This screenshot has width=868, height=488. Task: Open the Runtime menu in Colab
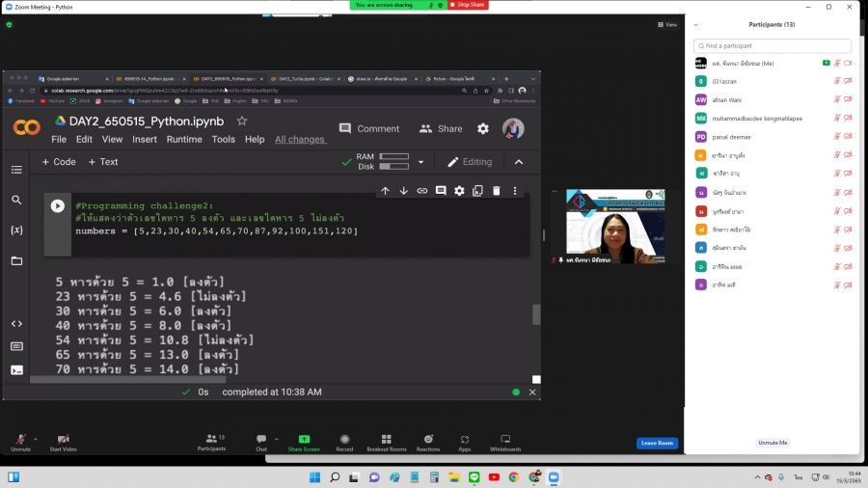click(x=184, y=139)
